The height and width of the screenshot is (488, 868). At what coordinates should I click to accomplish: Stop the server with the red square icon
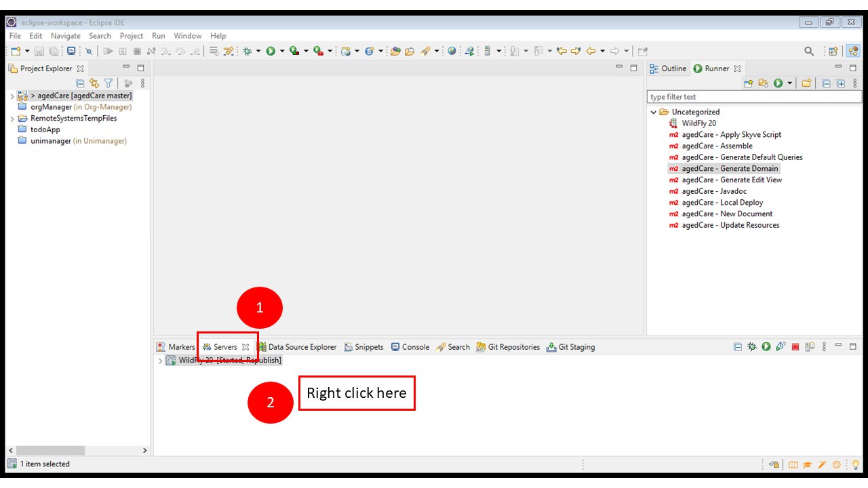point(795,346)
